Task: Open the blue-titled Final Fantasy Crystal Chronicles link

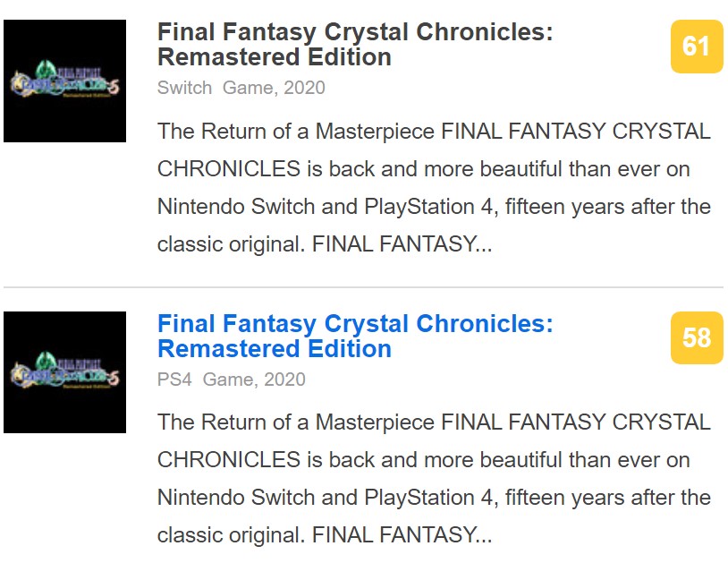Action: coord(355,324)
